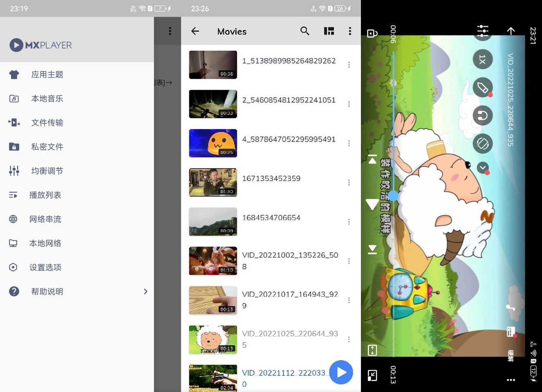This screenshot has height=392, width=542.
Task: Skip to previous video in player
Action: pos(372,159)
